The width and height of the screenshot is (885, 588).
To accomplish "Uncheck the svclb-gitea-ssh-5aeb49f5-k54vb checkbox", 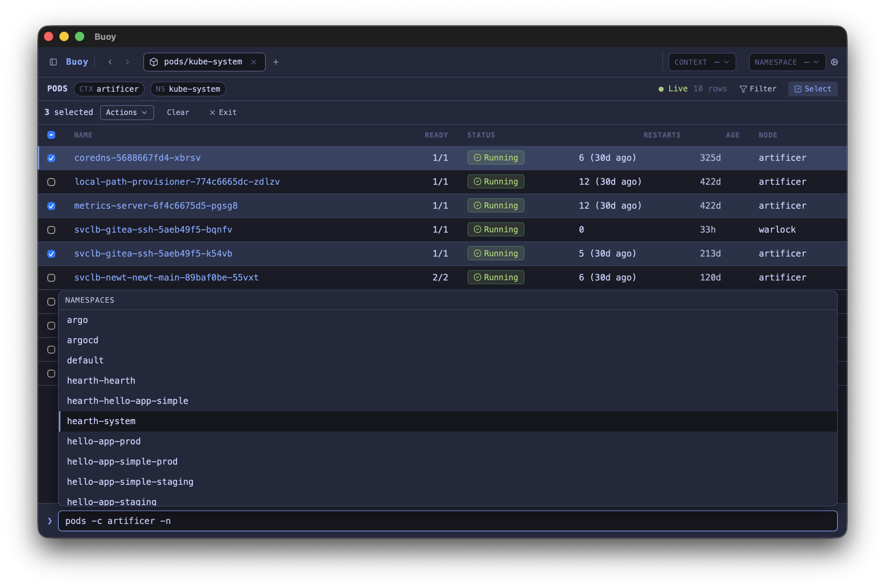I will [51, 254].
